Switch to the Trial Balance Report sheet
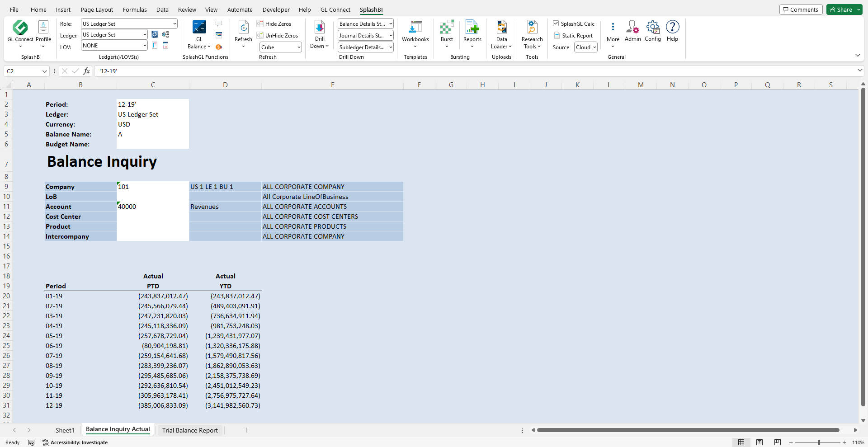This screenshot has width=868, height=447. click(190, 430)
